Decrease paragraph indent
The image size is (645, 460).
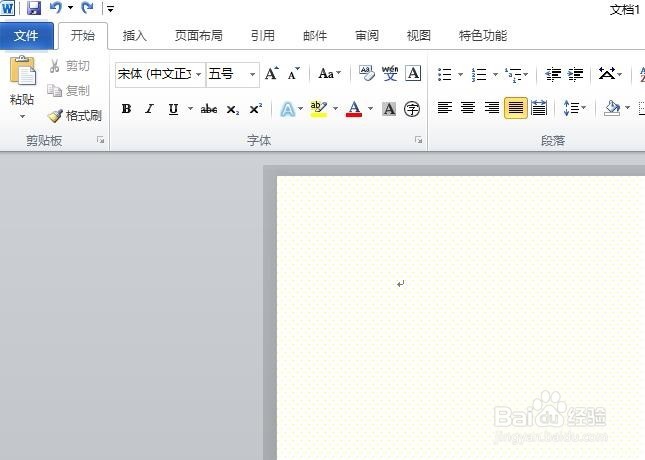553,74
